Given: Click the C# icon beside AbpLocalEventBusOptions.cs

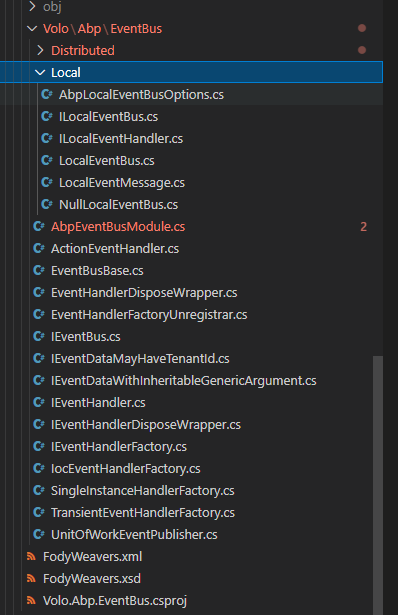Looking at the screenshot, I should pyautogui.click(x=47, y=94).
